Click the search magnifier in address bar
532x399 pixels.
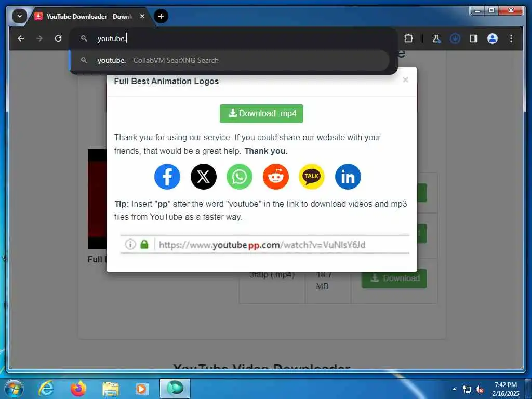click(x=84, y=38)
